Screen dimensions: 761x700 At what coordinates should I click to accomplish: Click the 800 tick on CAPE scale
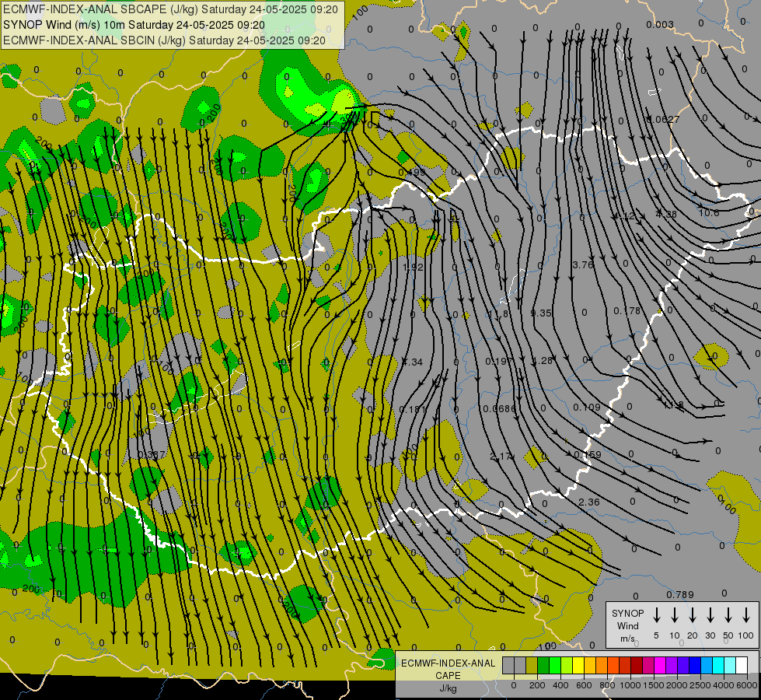(x=607, y=685)
